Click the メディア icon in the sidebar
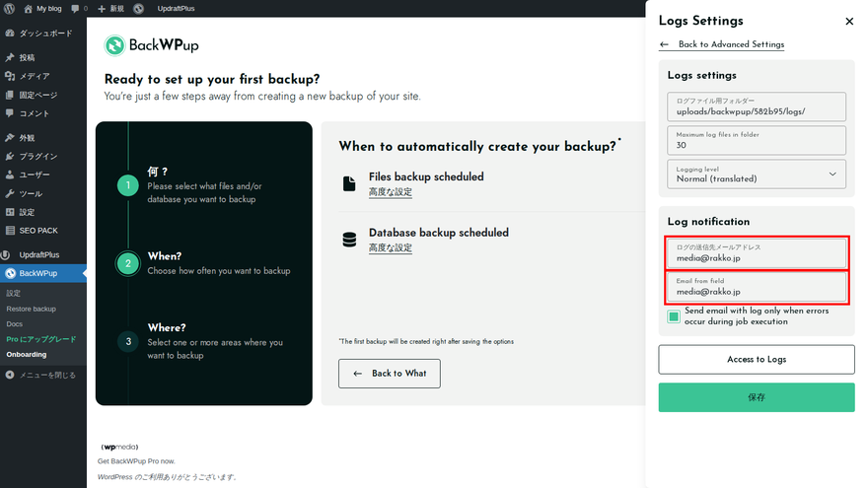Screen dimensions: 868x488 [x=10, y=76]
